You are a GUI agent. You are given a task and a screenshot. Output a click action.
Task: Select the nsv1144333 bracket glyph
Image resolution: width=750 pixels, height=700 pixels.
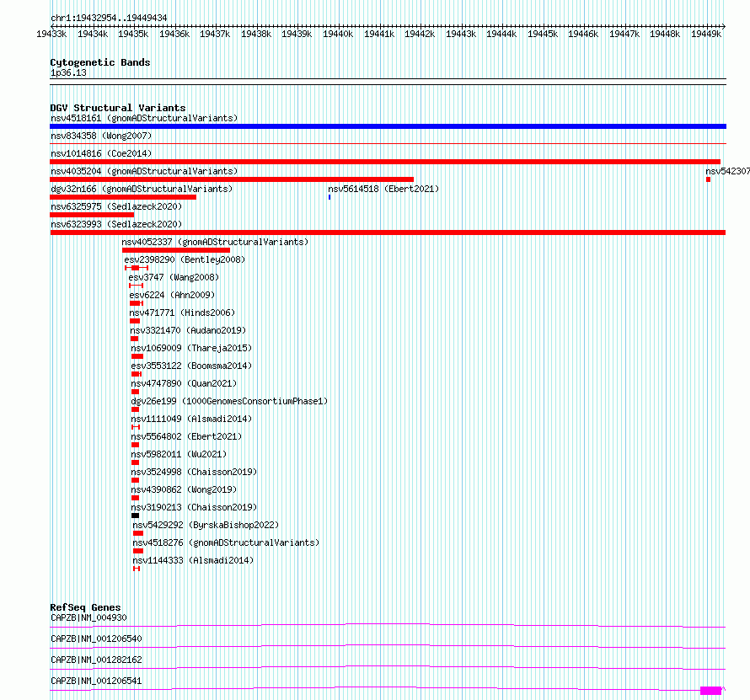pos(137,569)
